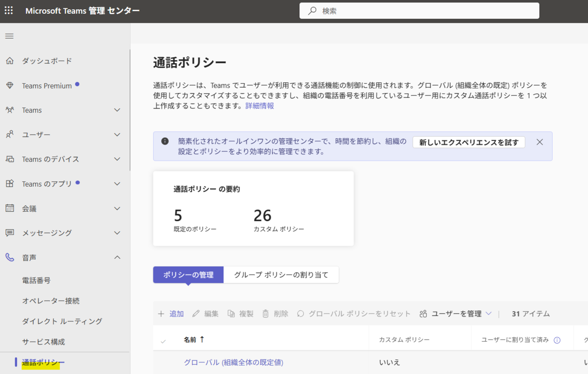The height and width of the screenshot is (374, 588).
Task: Expand the Teams のアプリ chevron
Action: [117, 184]
